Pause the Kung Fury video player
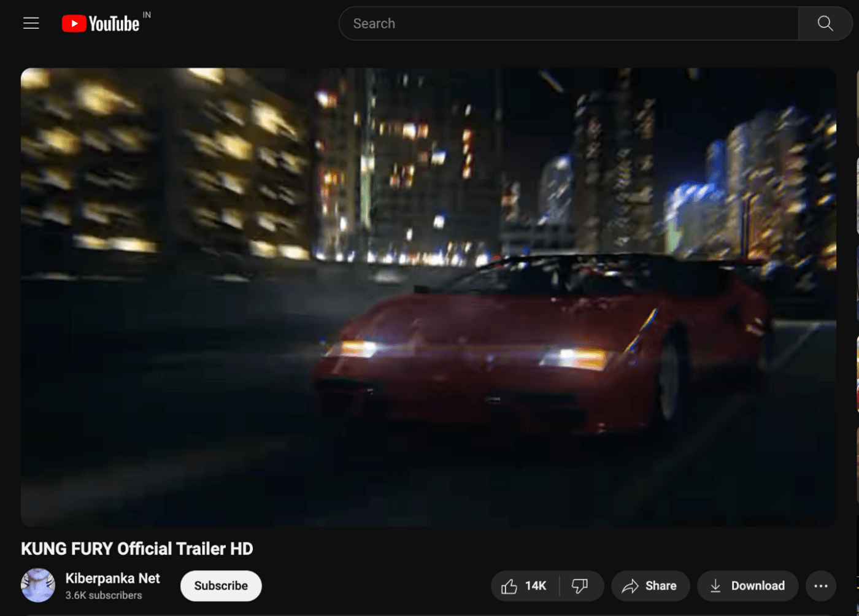Image resolution: width=859 pixels, height=616 pixels. pyautogui.click(x=428, y=297)
